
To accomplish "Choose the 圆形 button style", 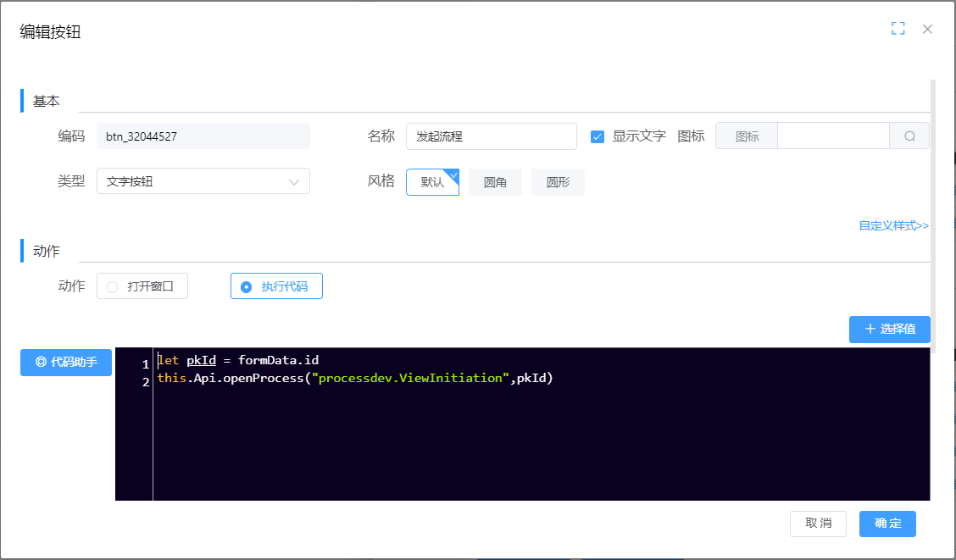I will point(558,182).
